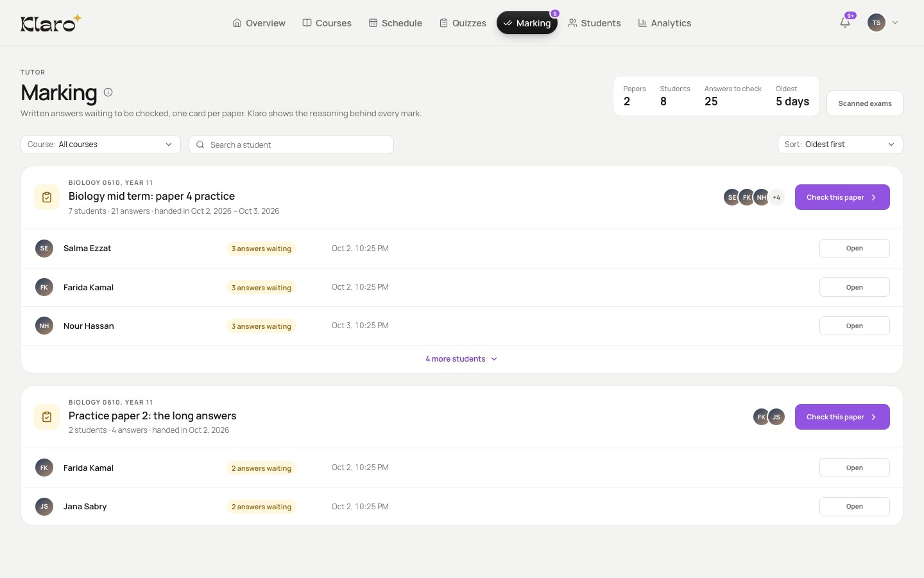Click the JS avatar in Jana Sabry row
The height and width of the screenshot is (578, 924).
pyautogui.click(x=44, y=507)
